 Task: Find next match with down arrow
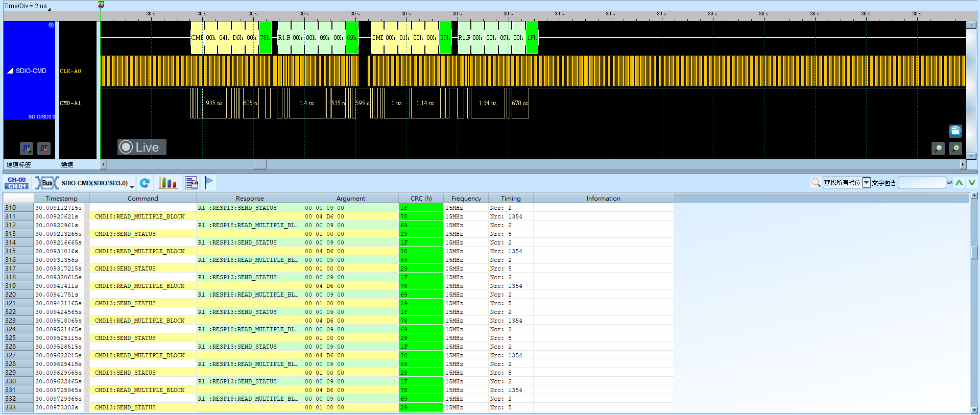[972, 182]
